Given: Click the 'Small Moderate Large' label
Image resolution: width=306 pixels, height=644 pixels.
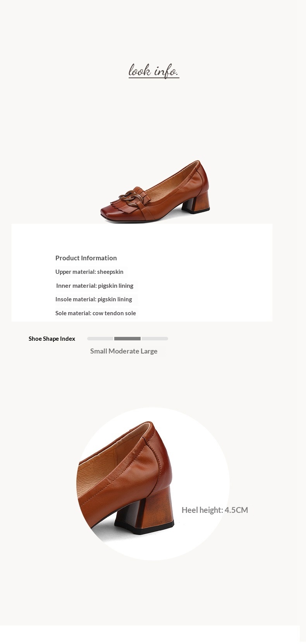Looking at the screenshot, I should click(124, 351).
